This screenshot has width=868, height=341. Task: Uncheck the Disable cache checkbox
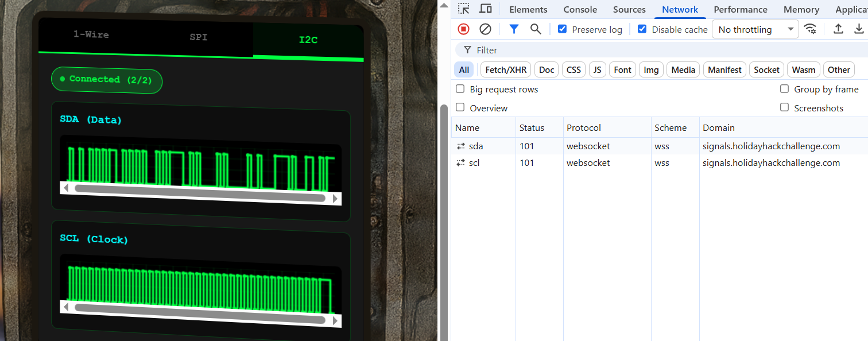[642, 29]
